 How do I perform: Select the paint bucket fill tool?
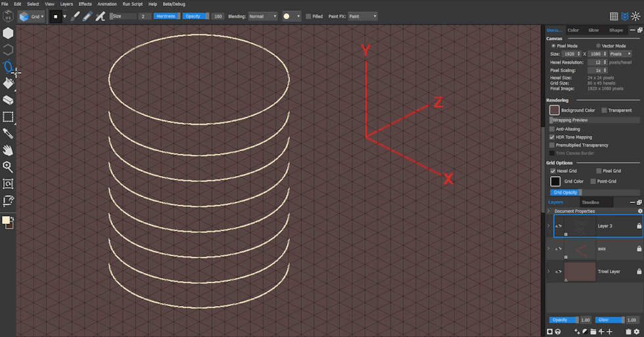pos(8,83)
